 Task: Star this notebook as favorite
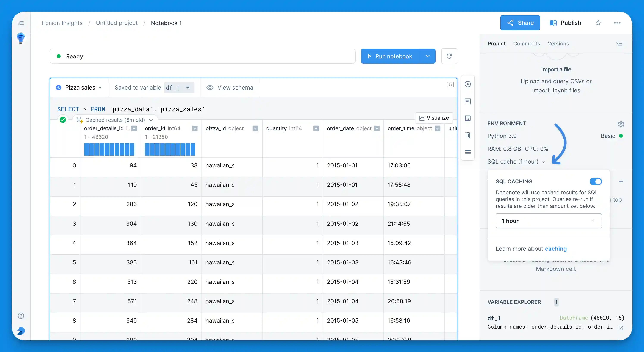click(x=598, y=23)
